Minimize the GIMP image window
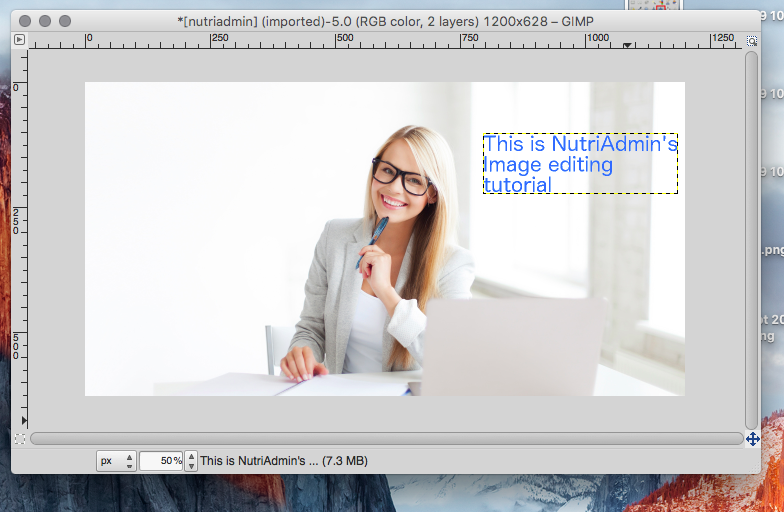 tap(45, 21)
